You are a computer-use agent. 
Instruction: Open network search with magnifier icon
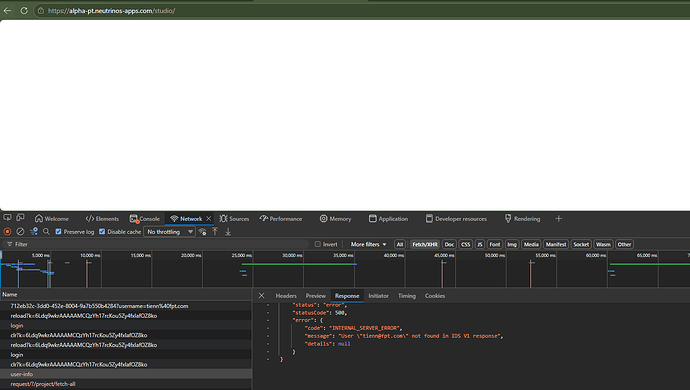point(46,232)
